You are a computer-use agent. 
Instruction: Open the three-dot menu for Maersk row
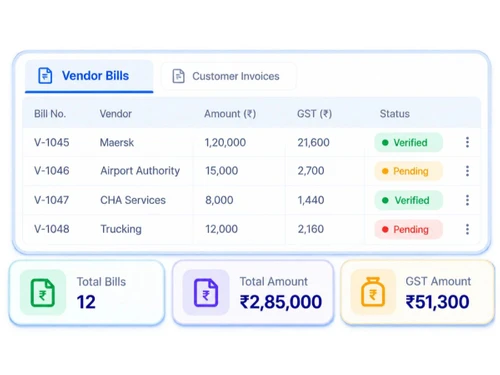point(467,142)
